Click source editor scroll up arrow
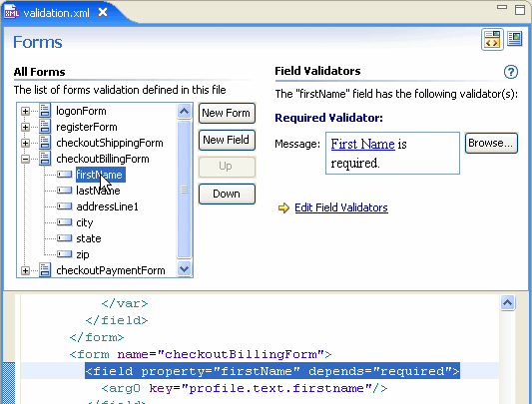Screen dimensions: 532x404 [x=508, y=302]
